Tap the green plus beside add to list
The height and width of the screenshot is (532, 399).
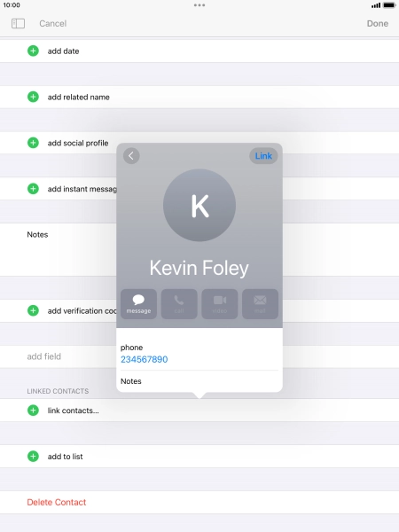(x=33, y=456)
